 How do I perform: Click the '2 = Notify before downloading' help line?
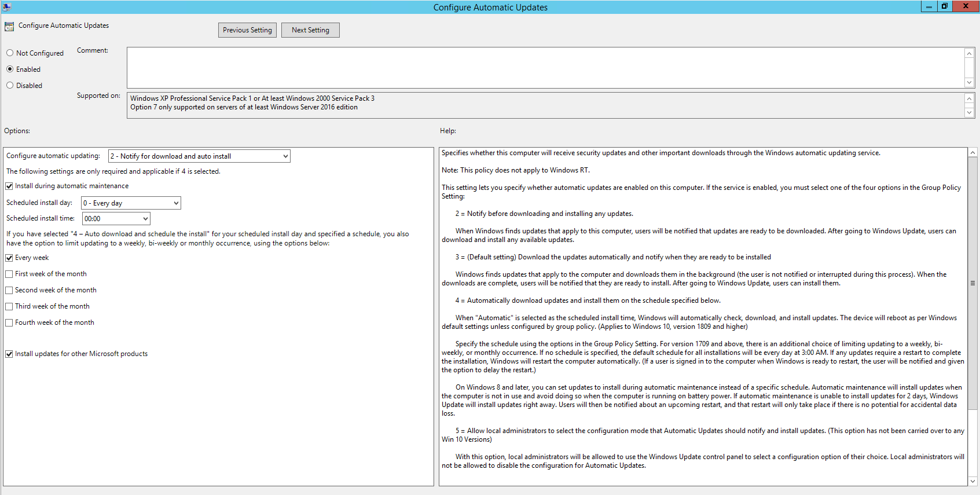pyautogui.click(x=544, y=214)
